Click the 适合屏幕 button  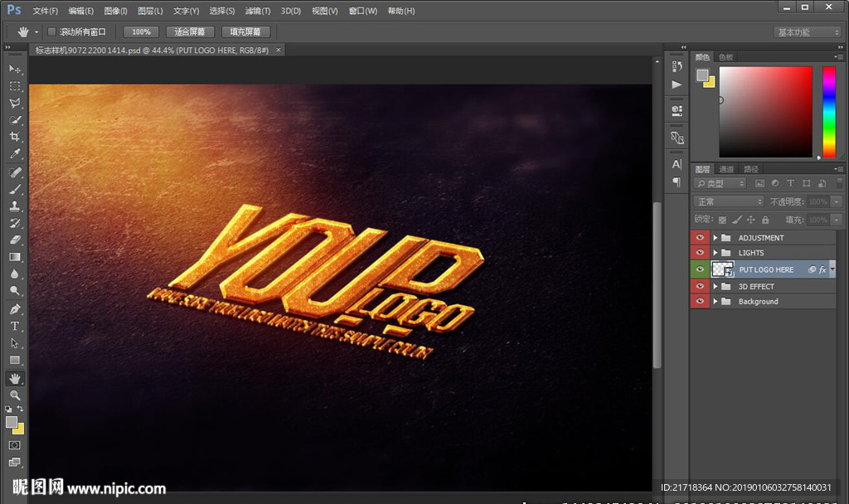click(190, 32)
